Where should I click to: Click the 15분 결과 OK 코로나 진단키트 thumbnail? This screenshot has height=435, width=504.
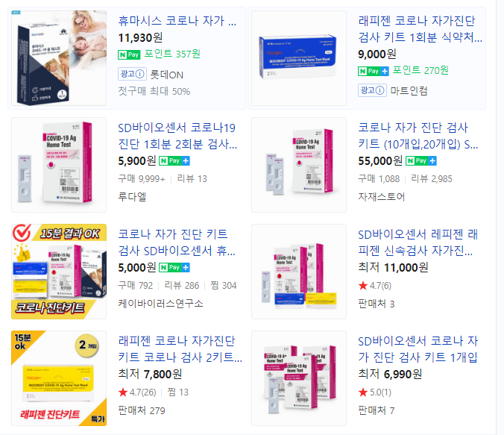tap(59, 272)
